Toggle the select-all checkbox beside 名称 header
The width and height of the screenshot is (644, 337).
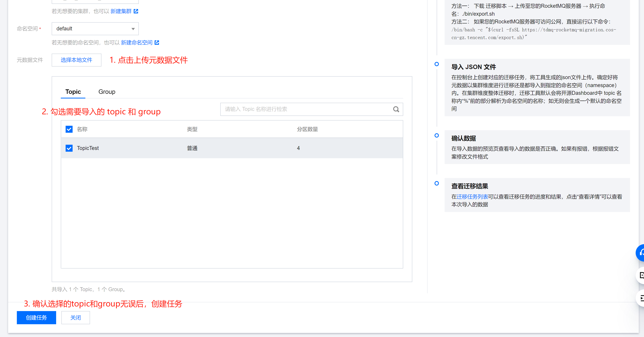click(69, 129)
